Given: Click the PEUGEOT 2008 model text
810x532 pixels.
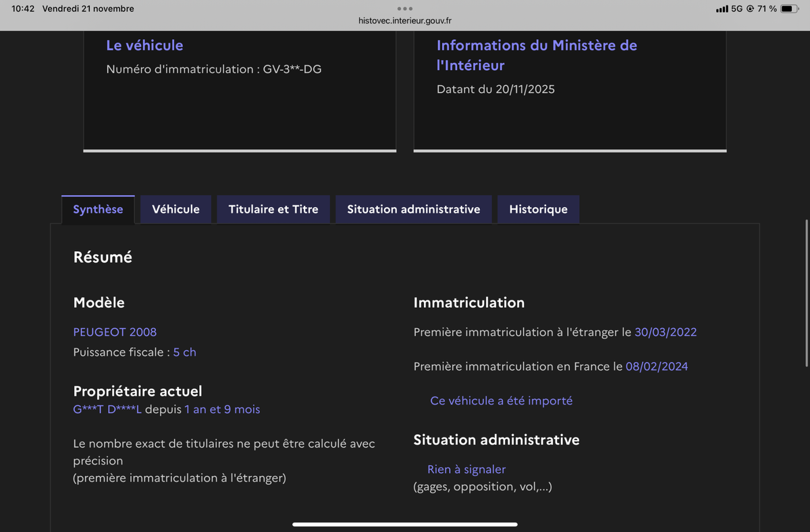Looking at the screenshot, I should (x=115, y=332).
